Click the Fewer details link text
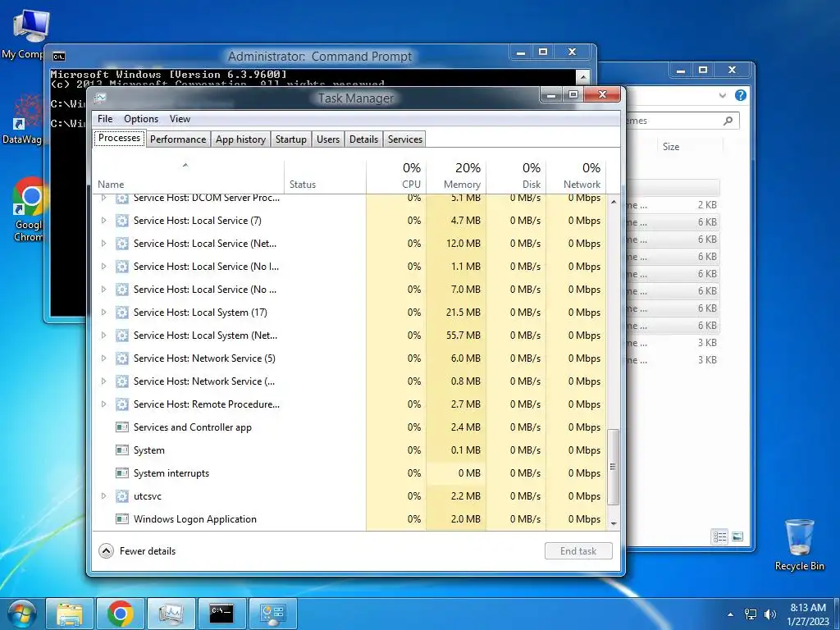This screenshot has height=630, width=840. click(148, 550)
